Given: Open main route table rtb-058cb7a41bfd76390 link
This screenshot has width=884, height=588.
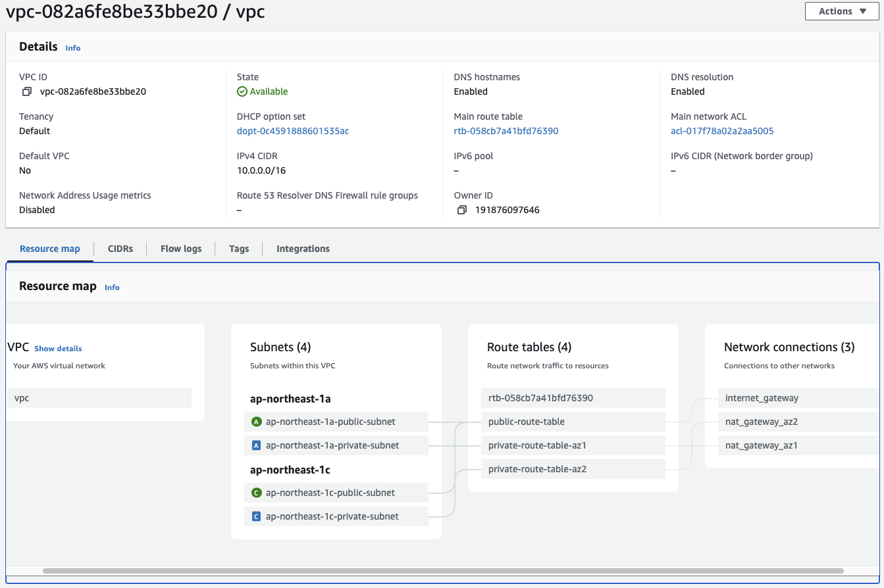Looking at the screenshot, I should (x=506, y=131).
